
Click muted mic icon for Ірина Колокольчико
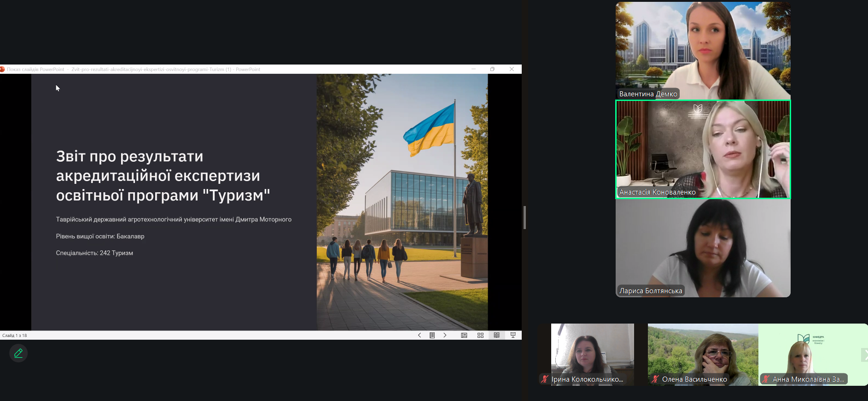coord(545,379)
